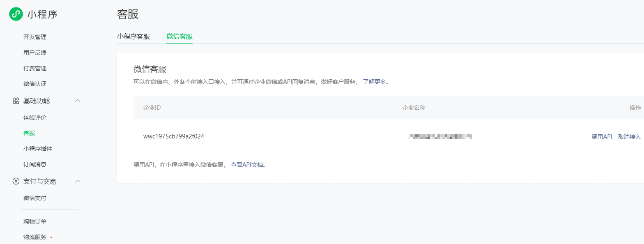
Task: Open the 查看API文档 link
Action: click(x=247, y=165)
